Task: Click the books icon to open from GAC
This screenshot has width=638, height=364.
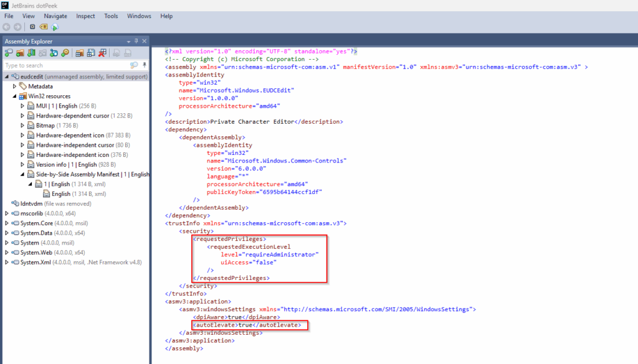Action: pos(31,53)
